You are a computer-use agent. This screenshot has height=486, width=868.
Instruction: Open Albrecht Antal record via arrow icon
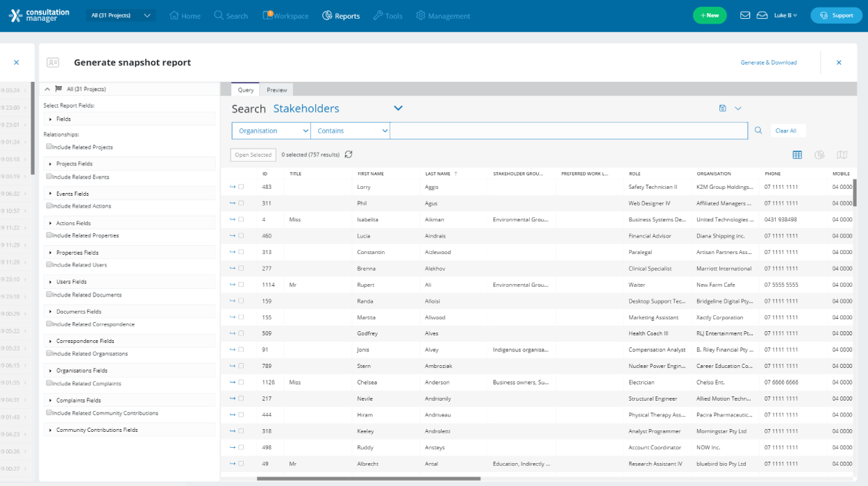[233, 464]
